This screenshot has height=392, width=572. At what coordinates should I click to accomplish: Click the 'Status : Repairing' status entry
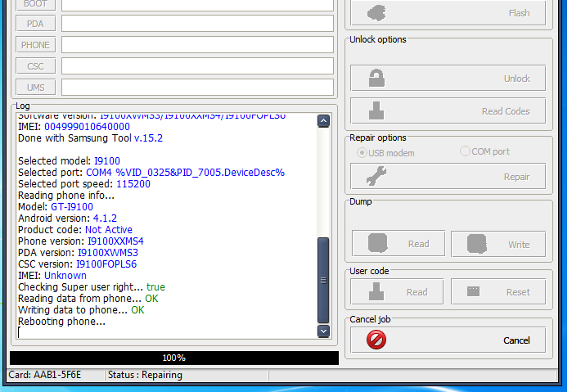pyautogui.click(x=145, y=375)
